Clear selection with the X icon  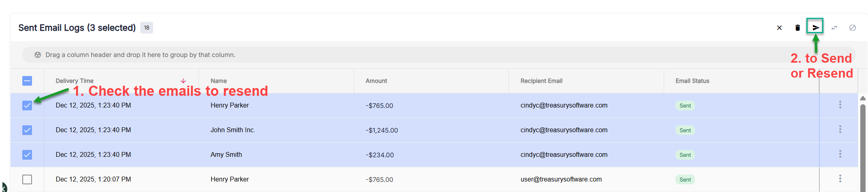pos(779,27)
